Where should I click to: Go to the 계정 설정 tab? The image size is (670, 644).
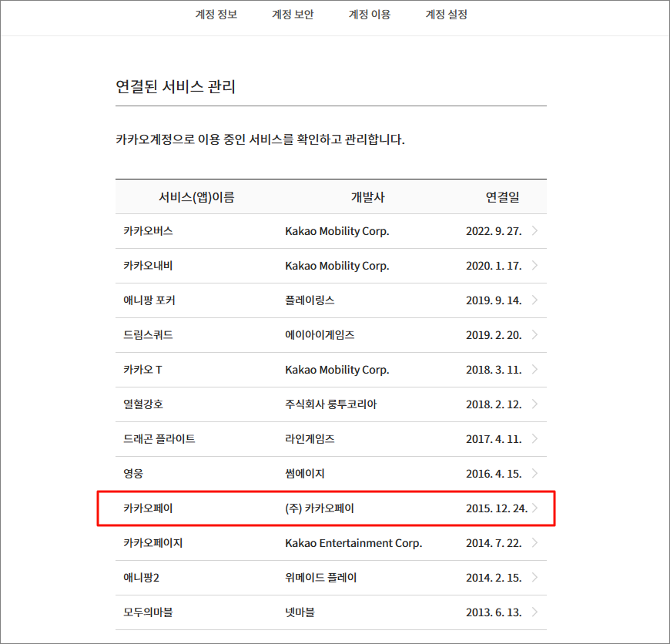[447, 15]
